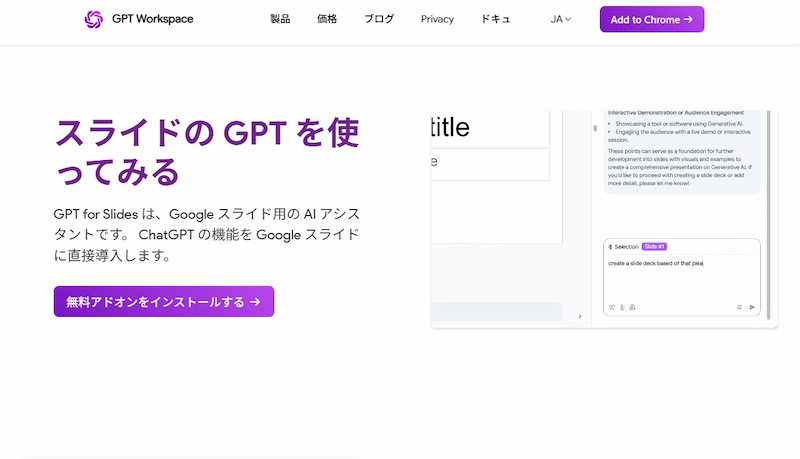
Task: Click the スライドの GPT を使ってみる heading
Action: pos(207,152)
